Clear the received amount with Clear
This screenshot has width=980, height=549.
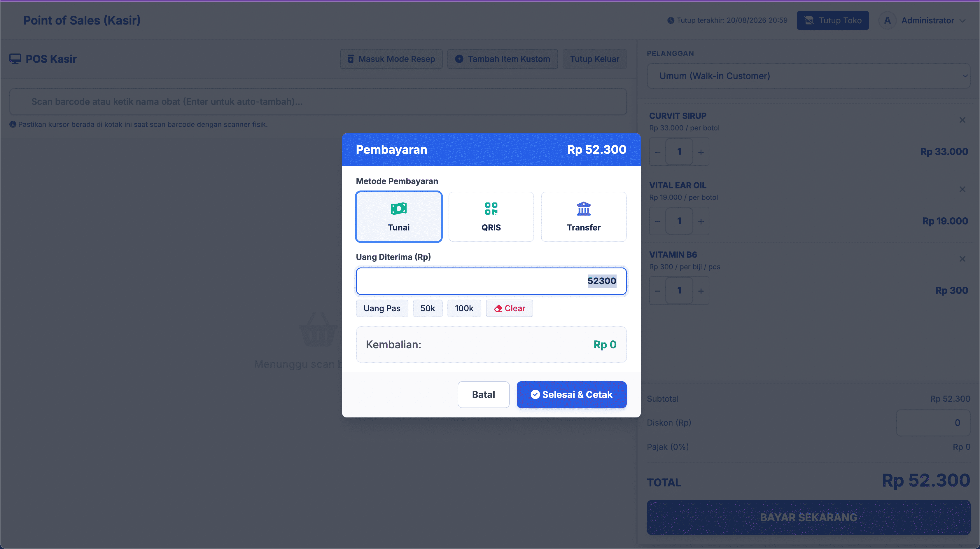[x=510, y=308]
